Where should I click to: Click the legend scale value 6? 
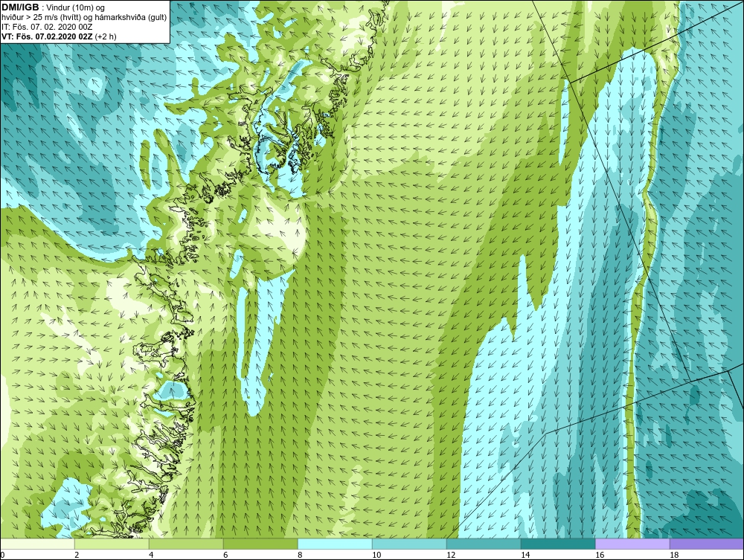click(x=225, y=555)
